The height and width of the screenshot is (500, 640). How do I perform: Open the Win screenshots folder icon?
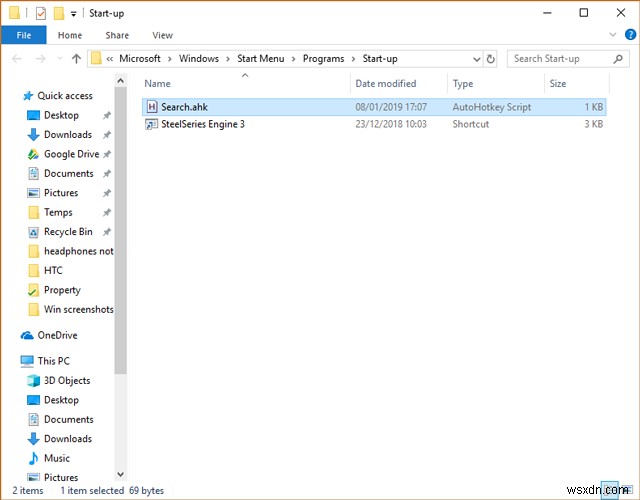click(33, 309)
